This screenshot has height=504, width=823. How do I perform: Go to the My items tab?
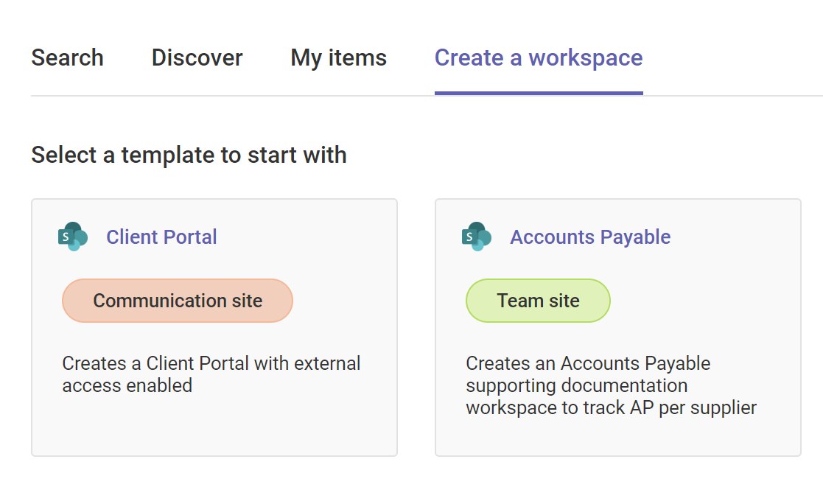[338, 58]
